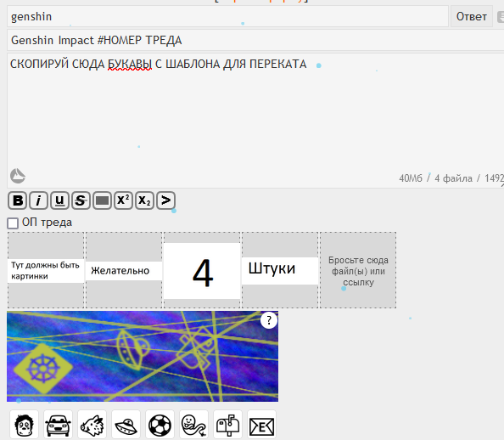Apply strikethrough formatting button

tap(81, 200)
